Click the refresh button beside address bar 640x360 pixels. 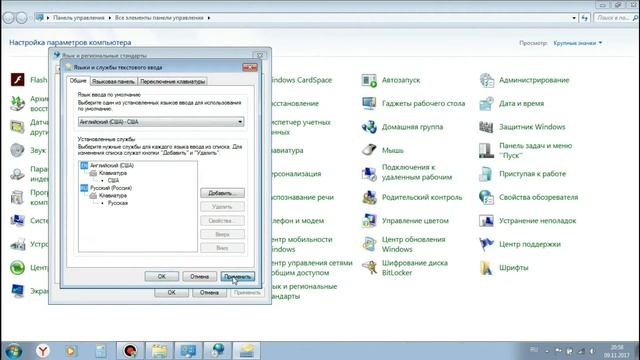[585, 18]
